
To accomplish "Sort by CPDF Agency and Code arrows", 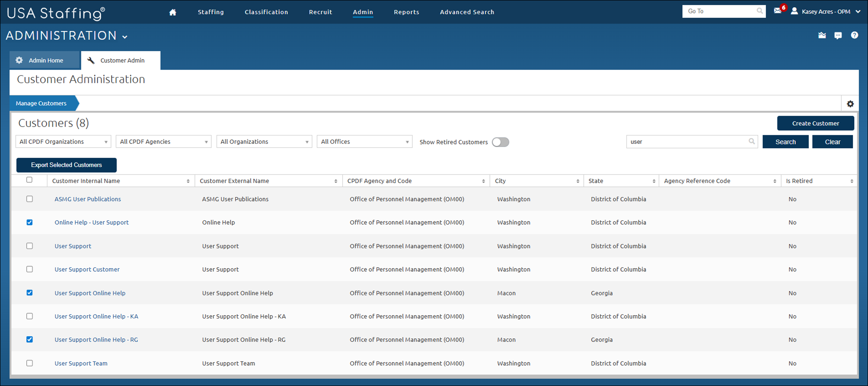I will 483,181.
